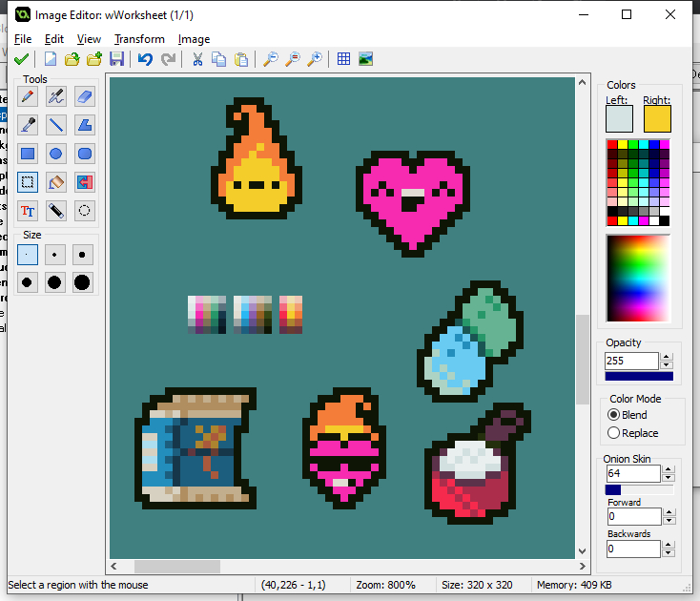
Task: Select the Eraser tool
Action: pyautogui.click(x=84, y=96)
